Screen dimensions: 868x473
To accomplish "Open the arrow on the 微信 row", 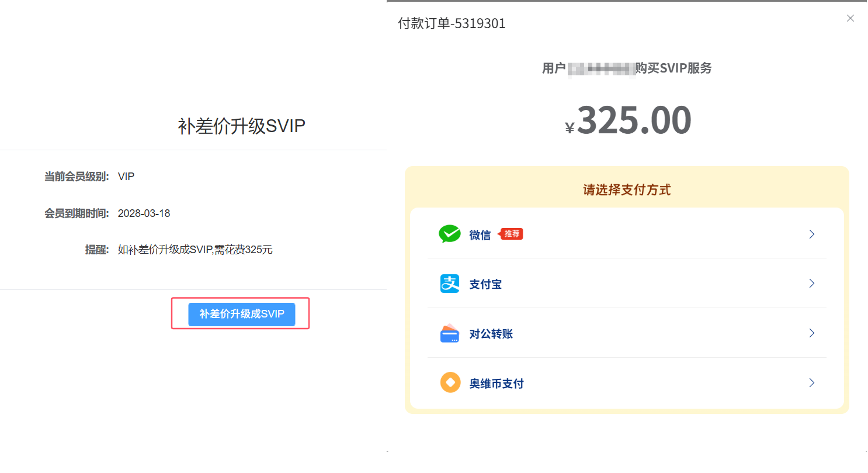I will pos(811,234).
